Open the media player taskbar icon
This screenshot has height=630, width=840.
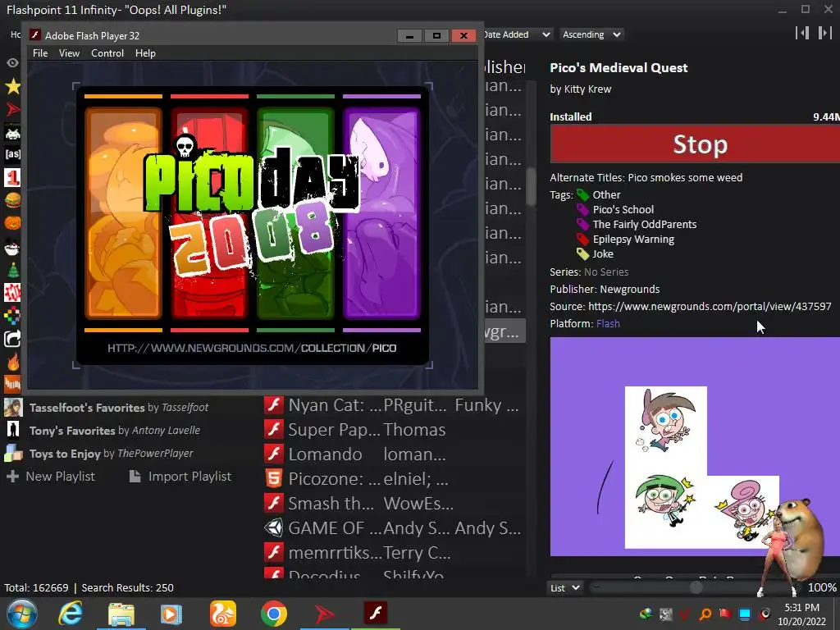(x=171, y=614)
